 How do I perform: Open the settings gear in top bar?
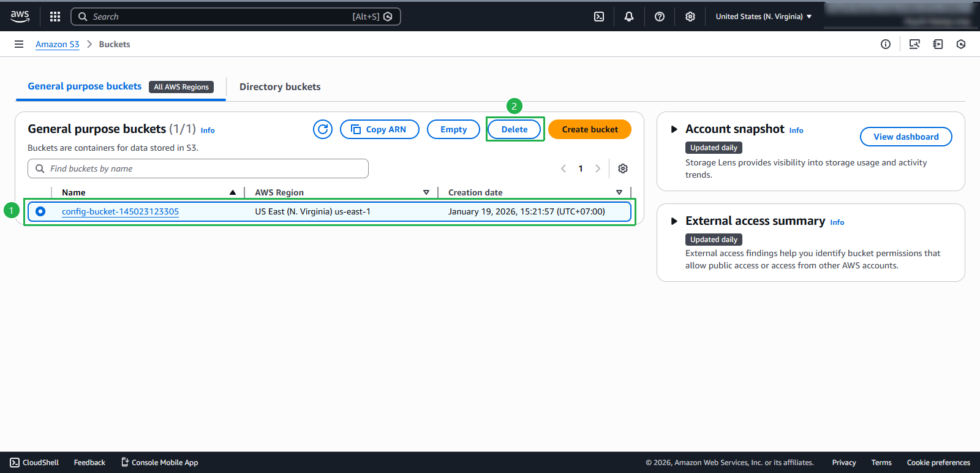(690, 17)
